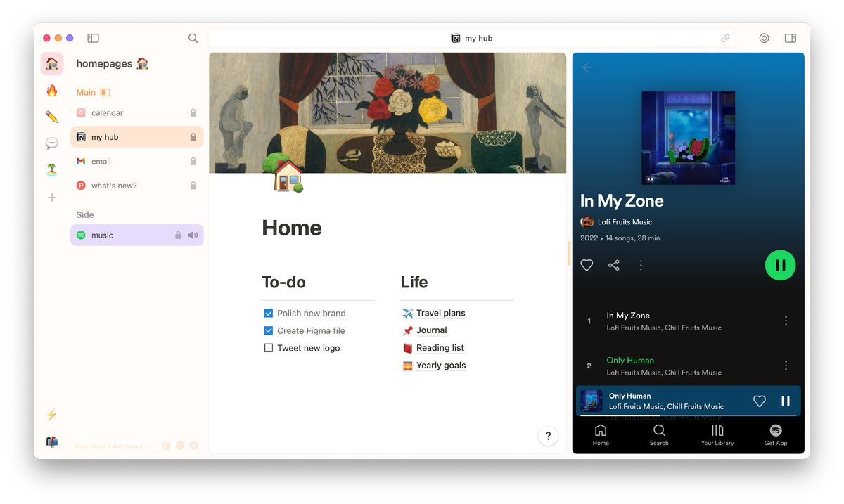Click the house page icon above Home
The height and width of the screenshot is (504, 844).
coord(283,173)
